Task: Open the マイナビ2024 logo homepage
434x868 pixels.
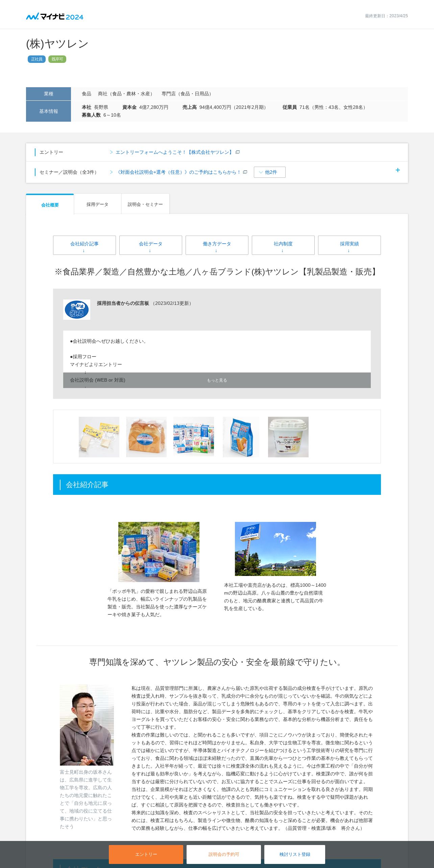Action: (55, 16)
